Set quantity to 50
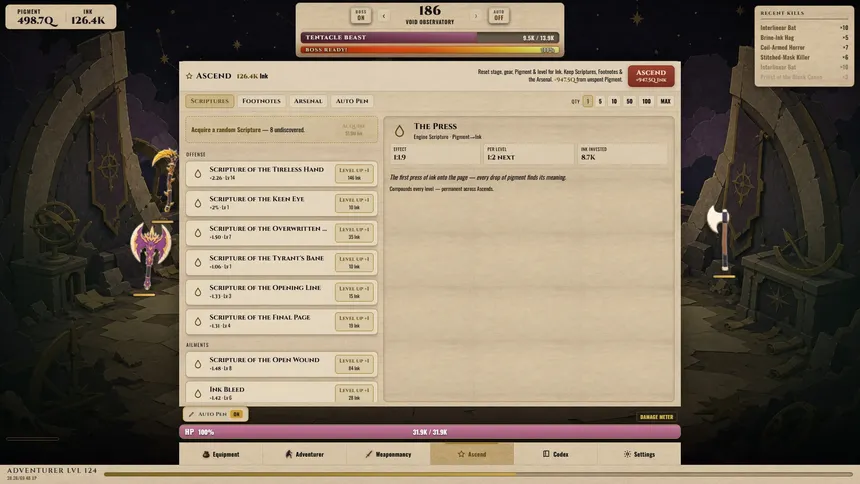The height and width of the screenshot is (484, 860). 629,101
